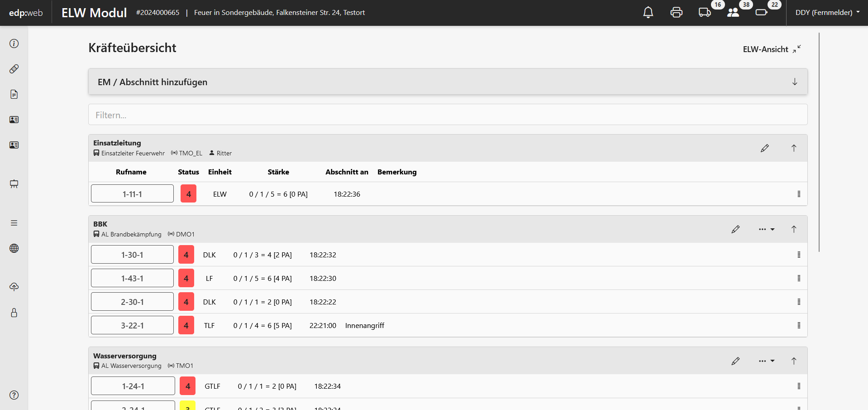Open row handle menu for 1-24-1
Screen dimensions: 868x410
(x=799, y=386)
